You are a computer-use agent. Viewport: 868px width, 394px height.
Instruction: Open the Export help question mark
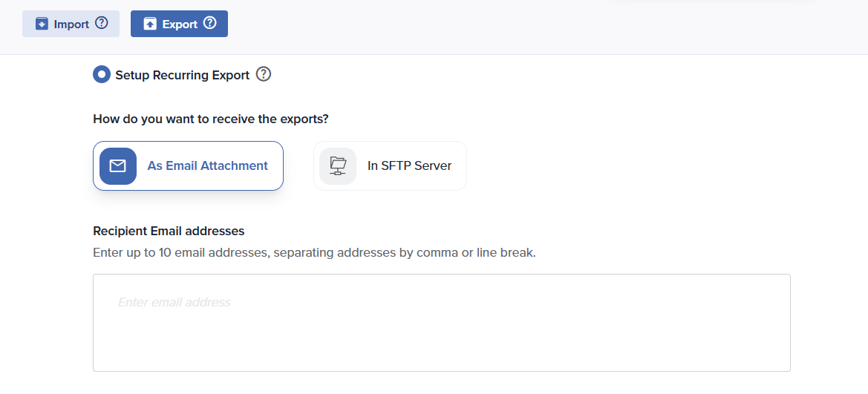click(x=210, y=24)
